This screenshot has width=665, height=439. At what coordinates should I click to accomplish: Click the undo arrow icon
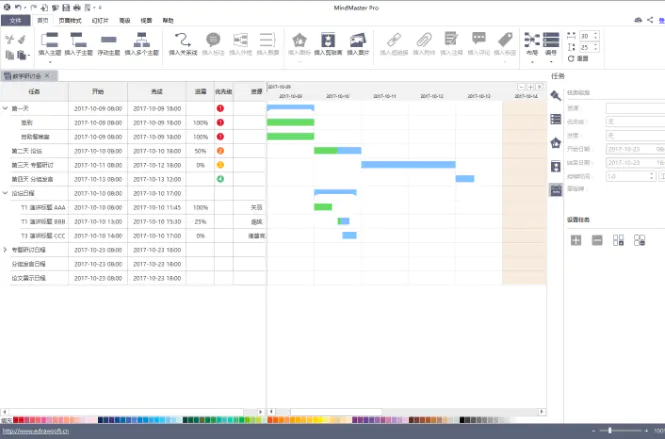click(x=18, y=7)
